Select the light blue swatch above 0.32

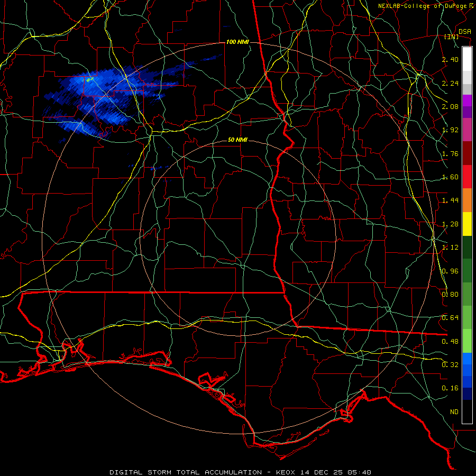click(x=467, y=359)
